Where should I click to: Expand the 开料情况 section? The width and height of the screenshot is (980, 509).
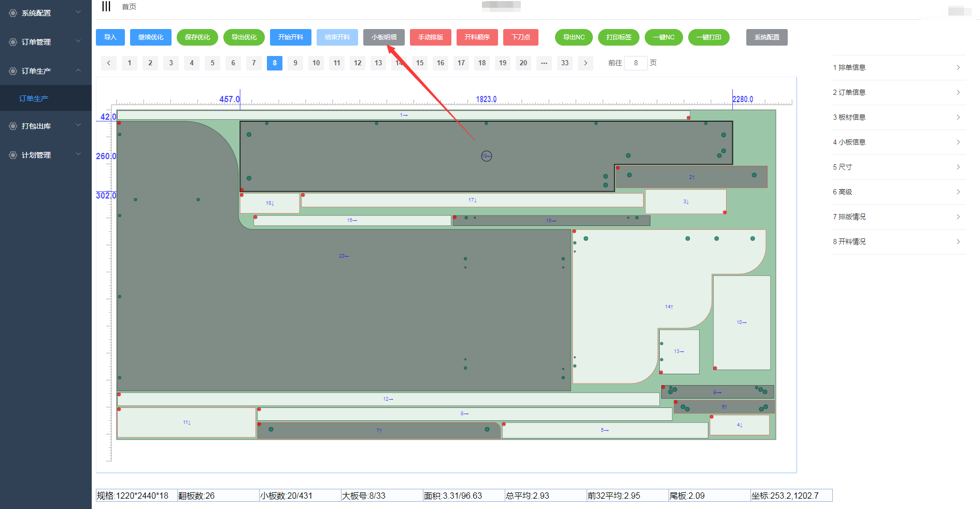point(899,242)
